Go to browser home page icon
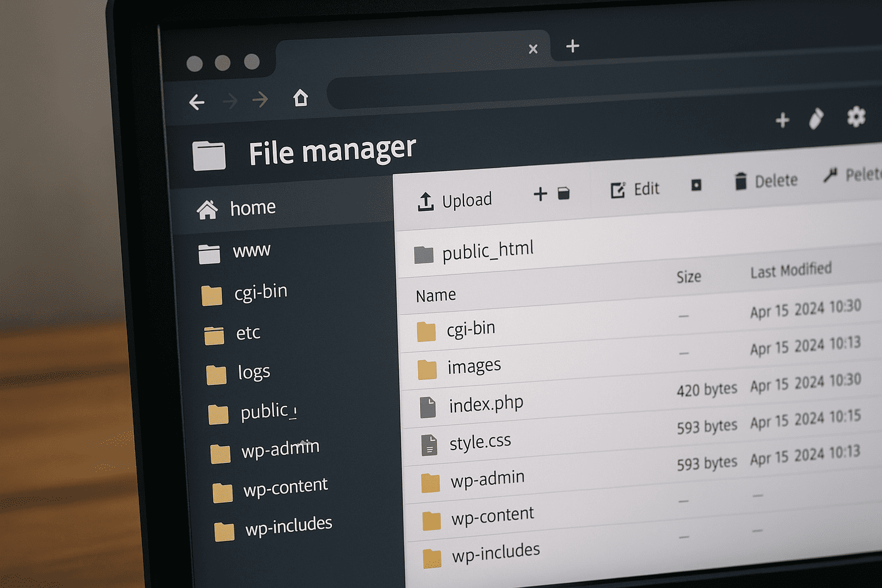882x588 pixels. tap(300, 98)
